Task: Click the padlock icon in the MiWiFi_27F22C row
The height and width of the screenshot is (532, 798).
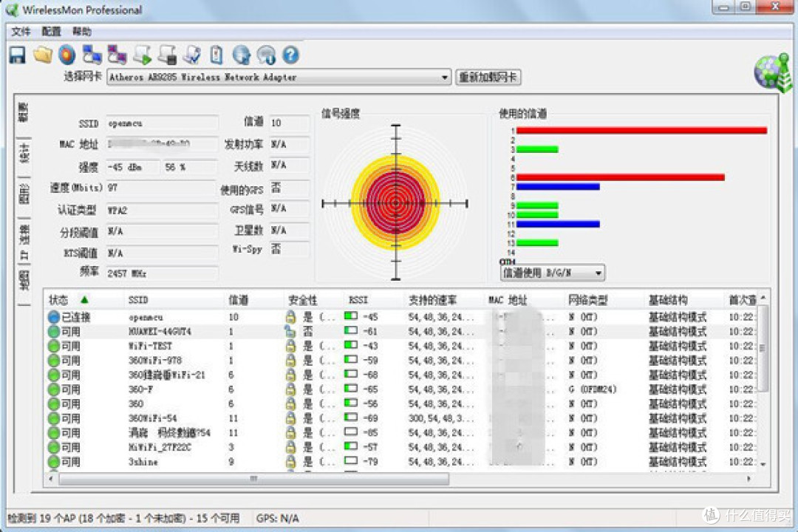Action: pos(290,447)
